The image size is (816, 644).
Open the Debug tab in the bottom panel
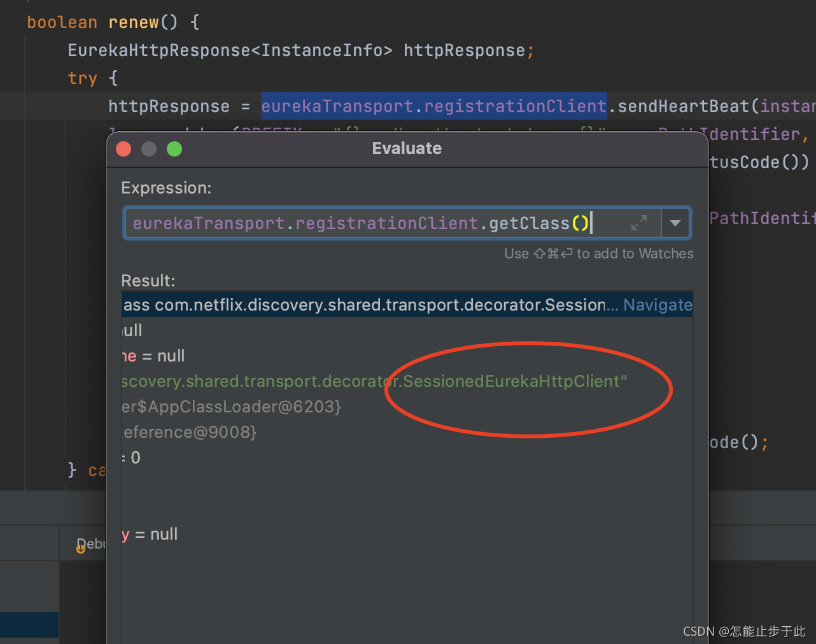click(x=91, y=544)
